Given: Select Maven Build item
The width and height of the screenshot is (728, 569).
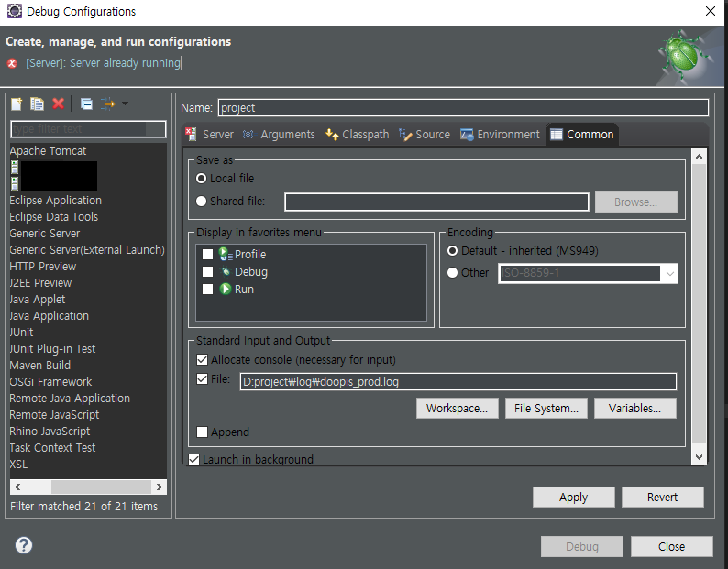Looking at the screenshot, I should coord(40,366).
